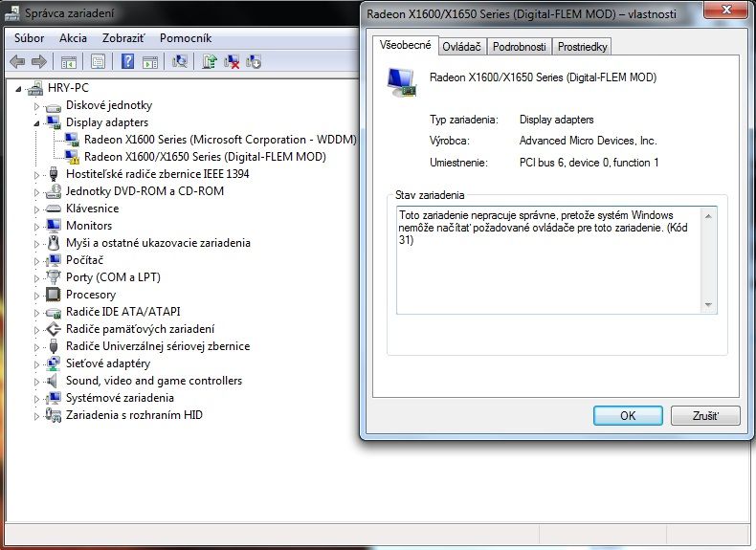Screen dimensions: 756x550
Task: Expand Hostiteľské radiče zbernice IEEE 1394
Action: pyautogui.click(x=36, y=175)
